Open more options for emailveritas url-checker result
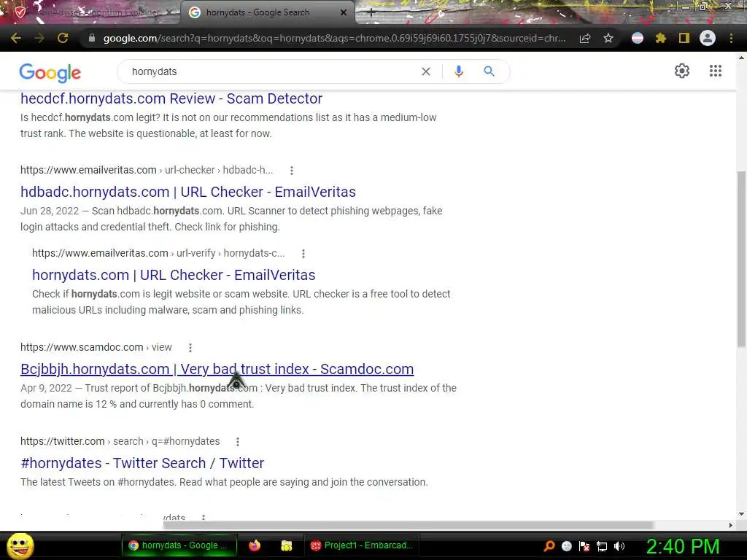 pyautogui.click(x=292, y=171)
